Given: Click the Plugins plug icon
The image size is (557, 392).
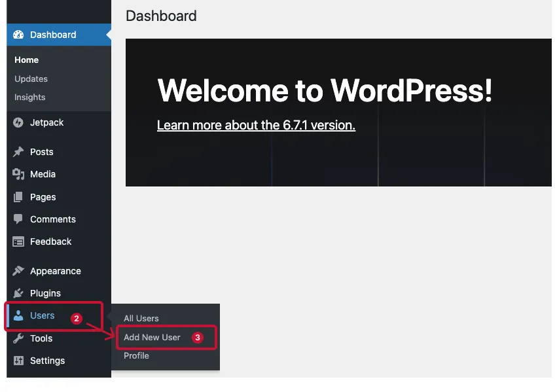Looking at the screenshot, I should point(18,293).
